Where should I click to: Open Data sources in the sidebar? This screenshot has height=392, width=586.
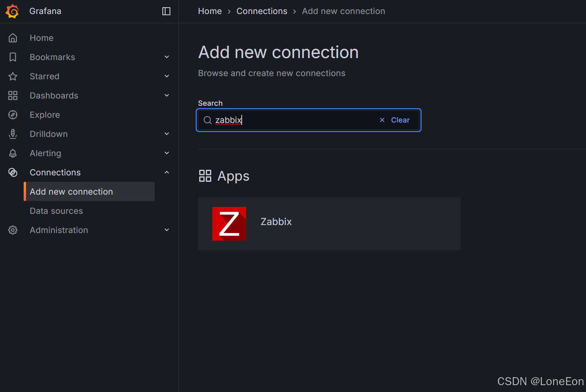(57, 211)
